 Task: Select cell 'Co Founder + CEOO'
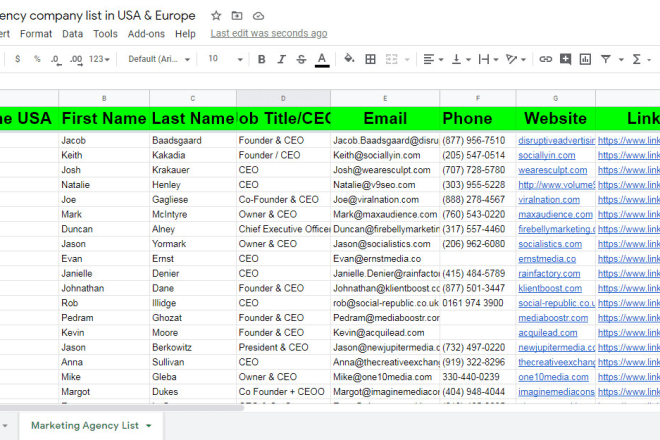click(283, 392)
